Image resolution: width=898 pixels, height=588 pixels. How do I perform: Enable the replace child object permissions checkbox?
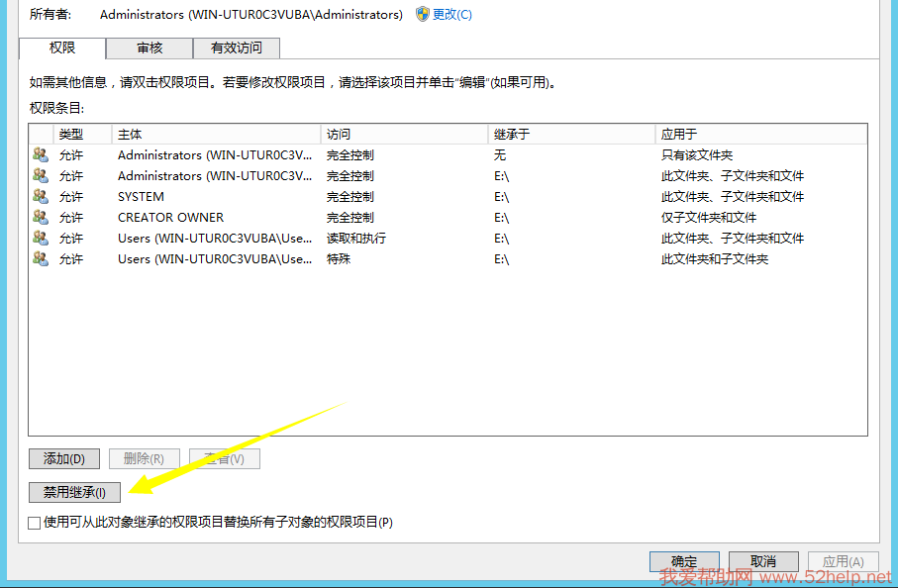[x=35, y=522]
